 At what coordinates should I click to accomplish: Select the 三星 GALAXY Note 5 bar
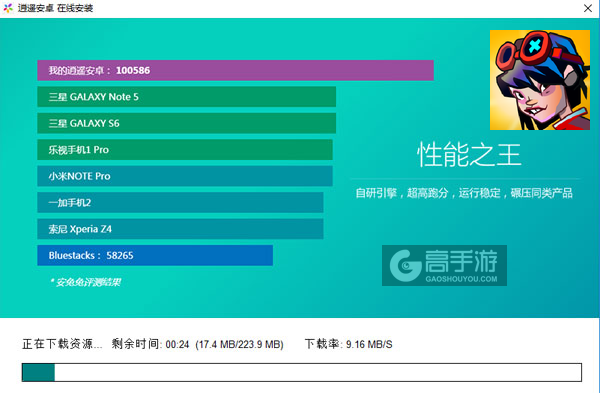[x=186, y=97]
